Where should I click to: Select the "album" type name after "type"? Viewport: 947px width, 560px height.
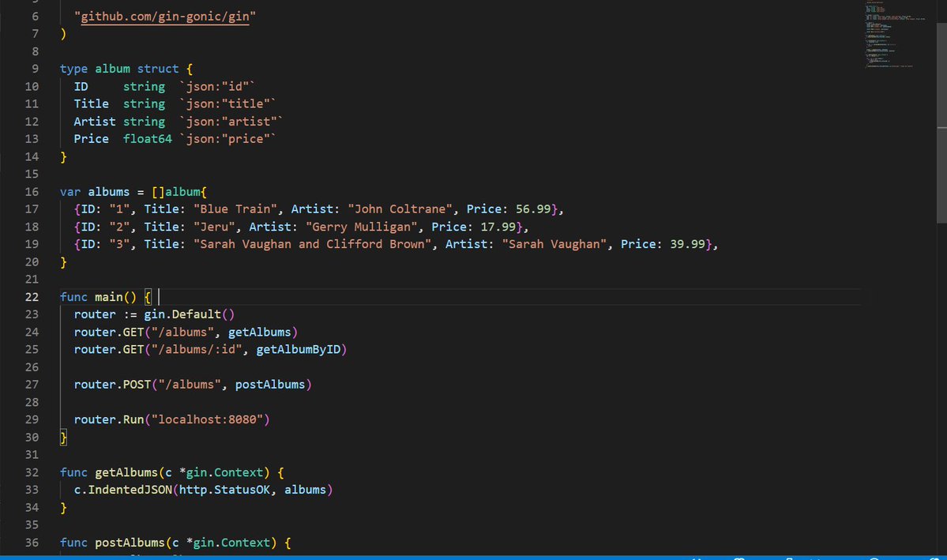[112, 69]
